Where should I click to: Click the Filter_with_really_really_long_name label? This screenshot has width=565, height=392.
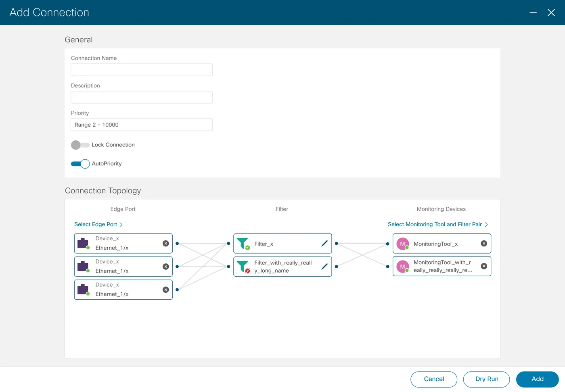pyautogui.click(x=283, y=267)
